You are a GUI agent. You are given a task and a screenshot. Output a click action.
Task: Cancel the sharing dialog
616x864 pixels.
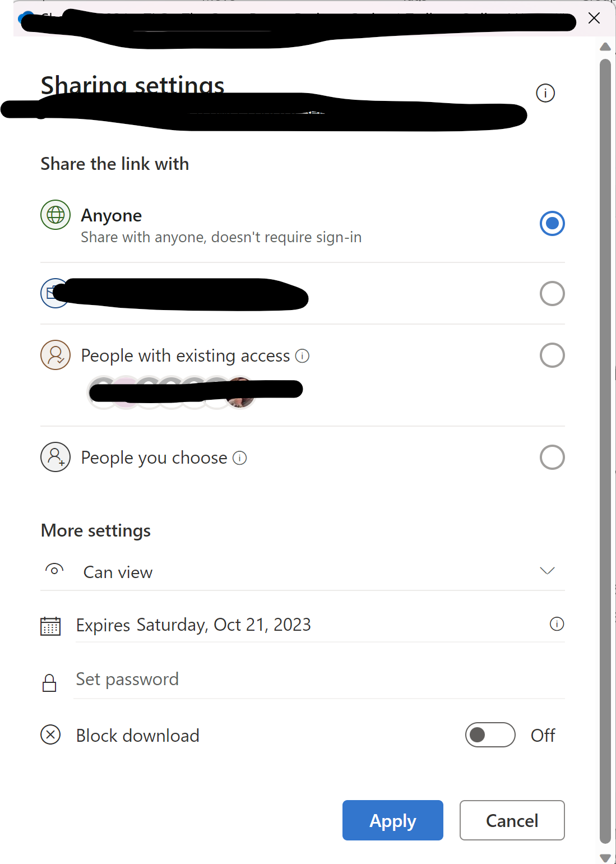(x=511, y=820)
